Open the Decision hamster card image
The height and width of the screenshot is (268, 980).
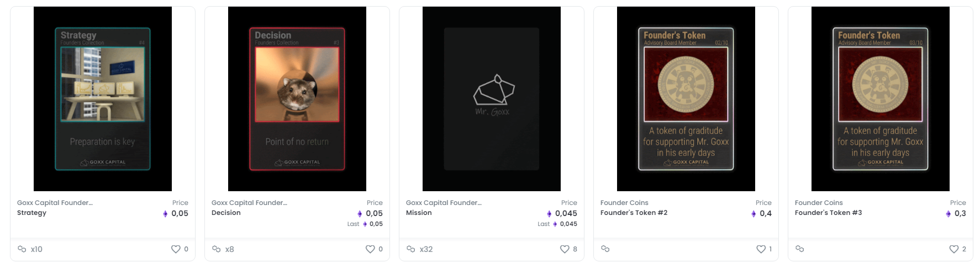click(x=297, y=99)
